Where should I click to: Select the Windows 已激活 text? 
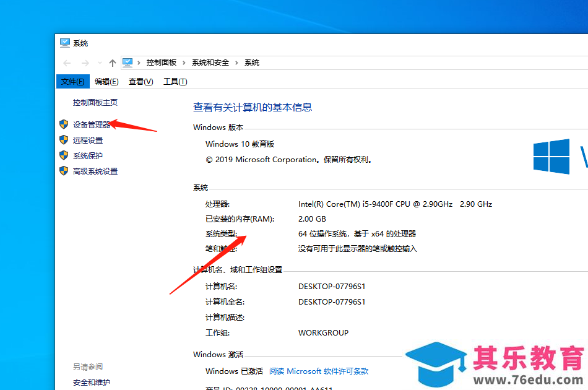click(x=235, y=371)
